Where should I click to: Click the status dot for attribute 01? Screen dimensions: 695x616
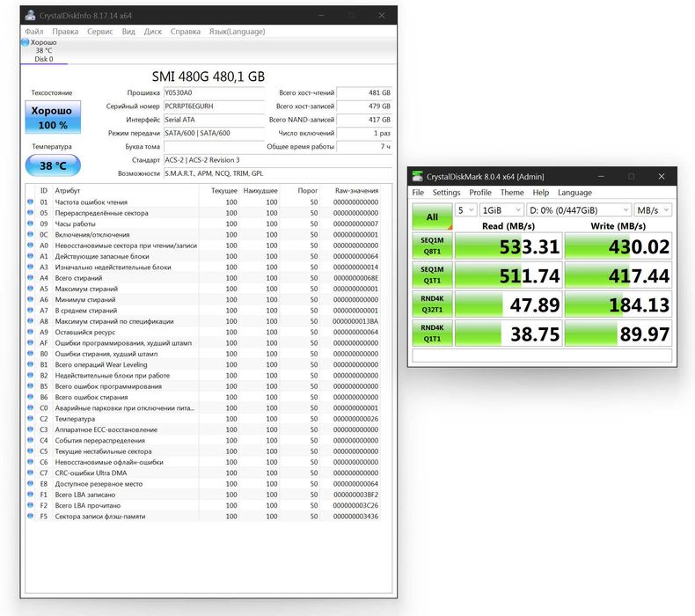tap(30, 202)
